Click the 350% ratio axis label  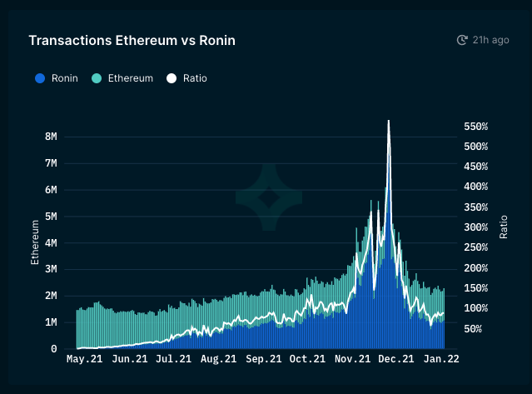point(476,207)
